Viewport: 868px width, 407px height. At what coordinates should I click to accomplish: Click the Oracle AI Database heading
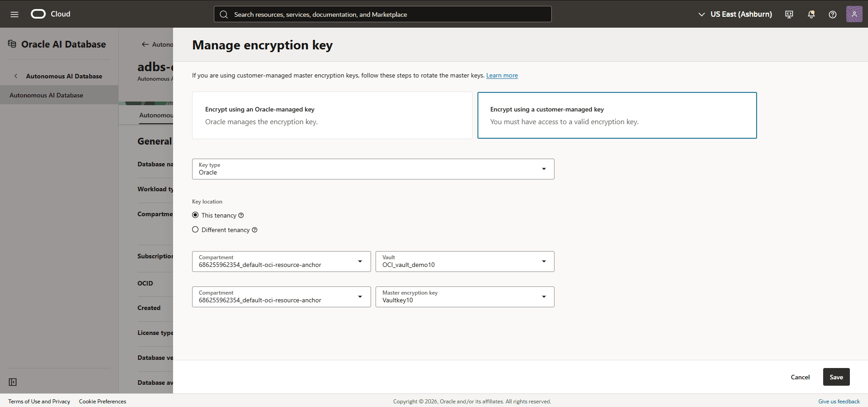point(63,44)
